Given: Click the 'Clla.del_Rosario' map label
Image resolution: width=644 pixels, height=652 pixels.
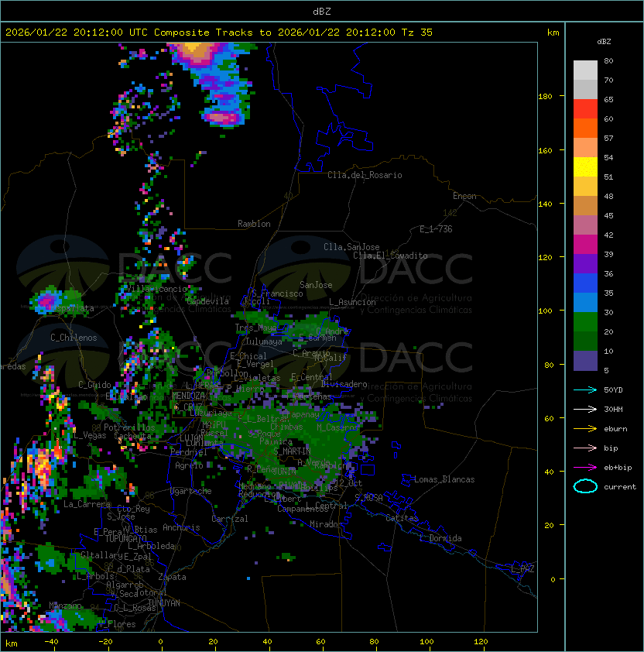Looking at the screenshot, I should (365, 175).
